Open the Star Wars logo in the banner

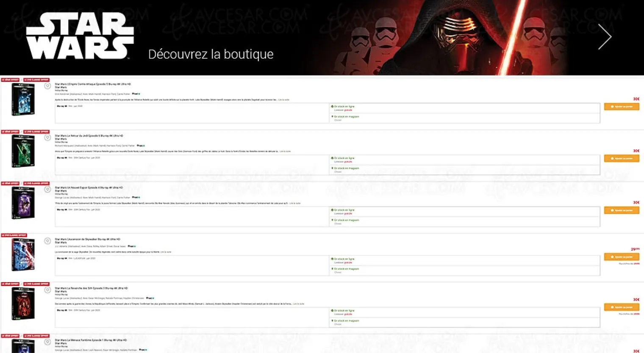pyautogui.click(x=80, y=36)
